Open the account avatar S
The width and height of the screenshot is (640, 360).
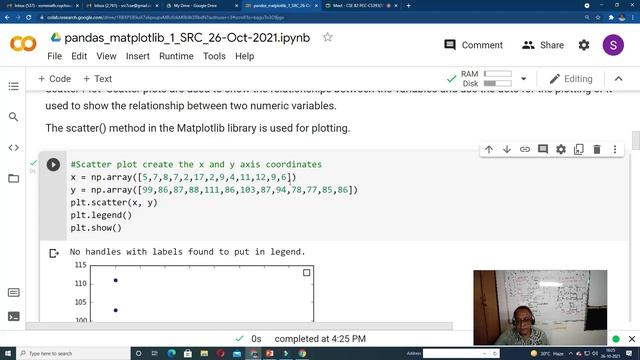point(613,45)
